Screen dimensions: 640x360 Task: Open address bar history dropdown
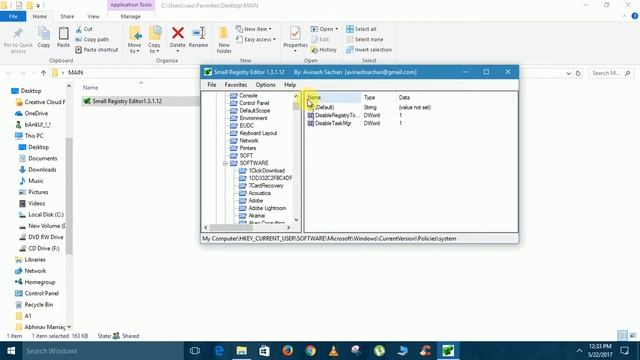(x=569, y=73)
